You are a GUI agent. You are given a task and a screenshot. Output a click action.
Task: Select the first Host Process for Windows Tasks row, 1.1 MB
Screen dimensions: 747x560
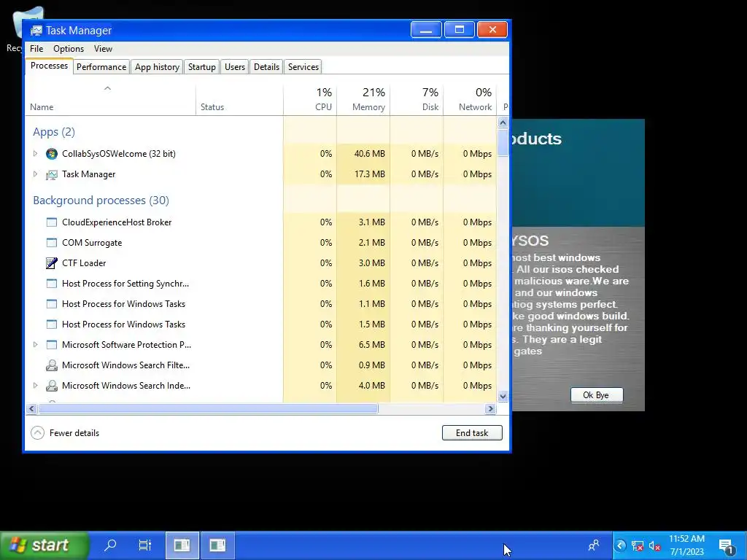(261, 304)
